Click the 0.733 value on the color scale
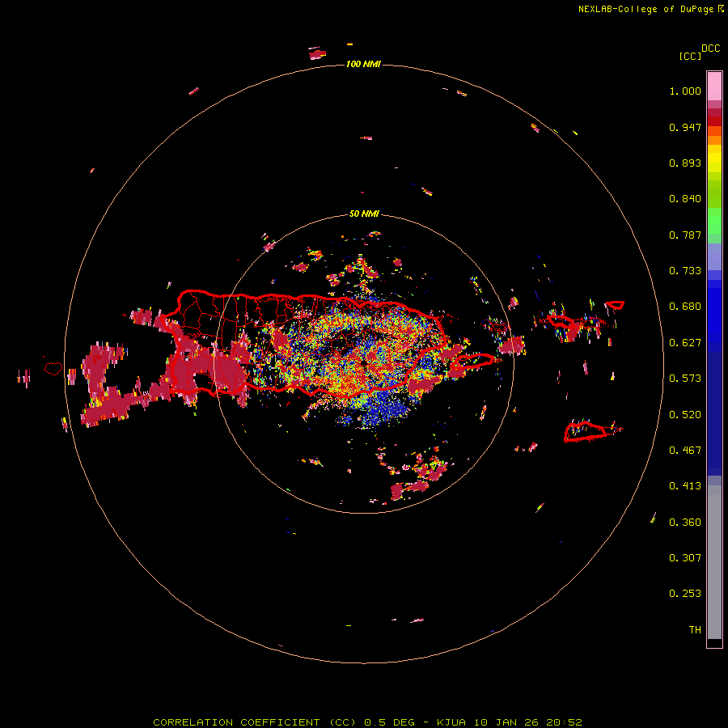Screen dimensions: 728x728 (x=685, y=271)
